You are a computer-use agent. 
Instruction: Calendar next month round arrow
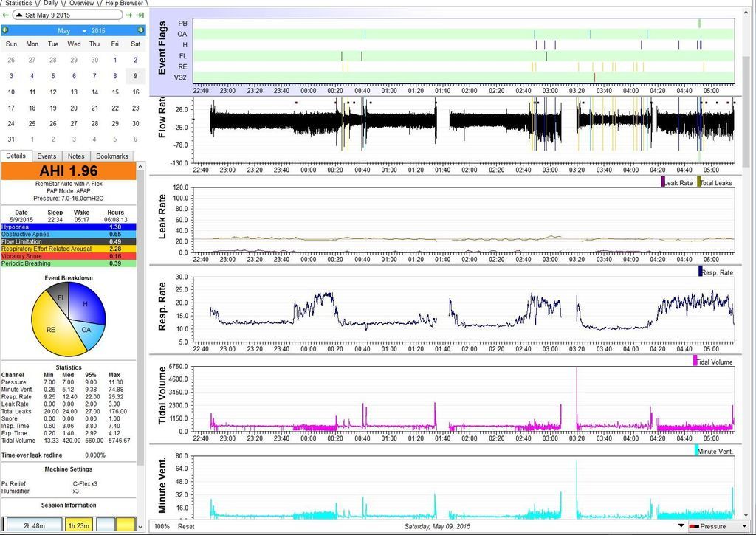click(140, 30)
